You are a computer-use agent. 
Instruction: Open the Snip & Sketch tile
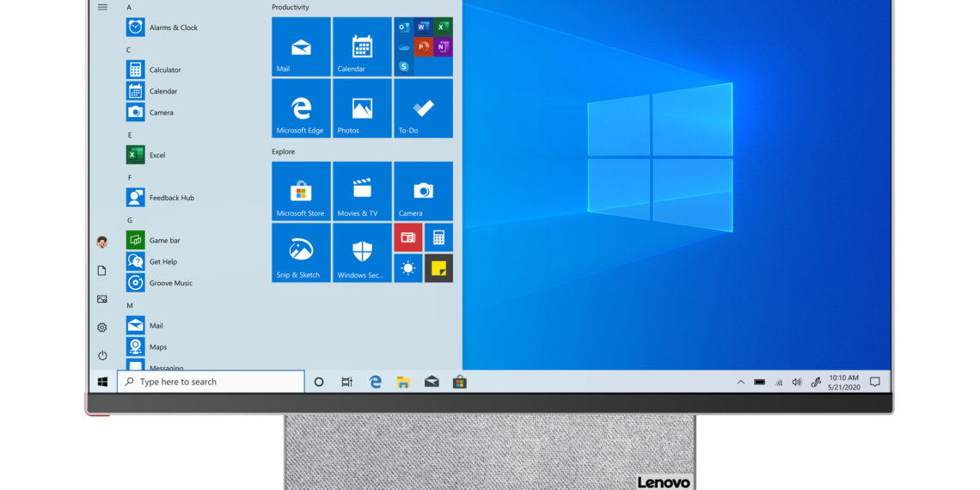point(301,253)
